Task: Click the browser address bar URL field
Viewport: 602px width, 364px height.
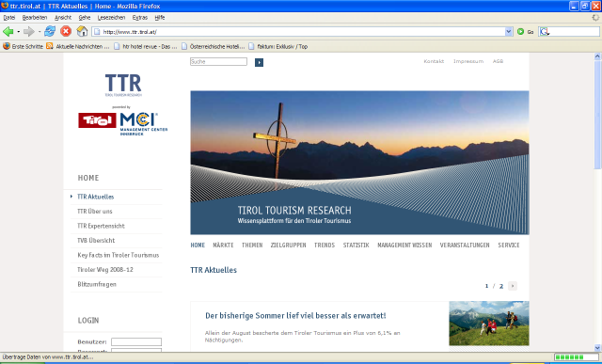Action: click(x=303, y=32)
